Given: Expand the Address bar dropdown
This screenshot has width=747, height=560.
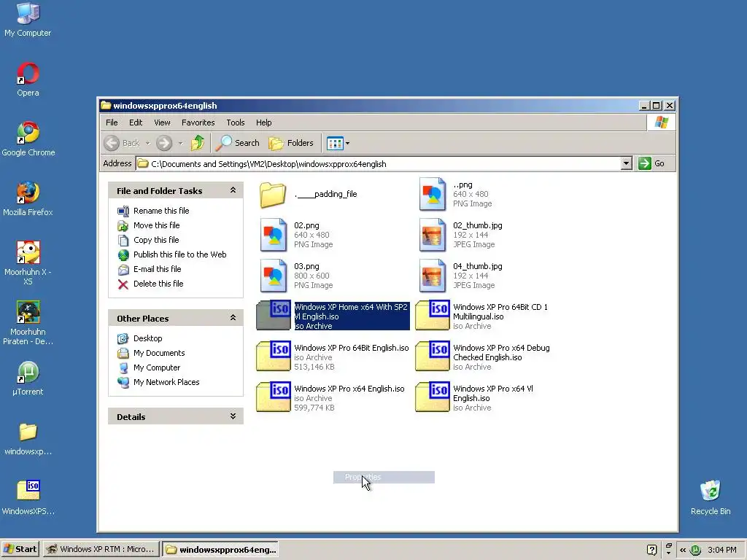Looking at the screenshot, I should pos(627,164).
